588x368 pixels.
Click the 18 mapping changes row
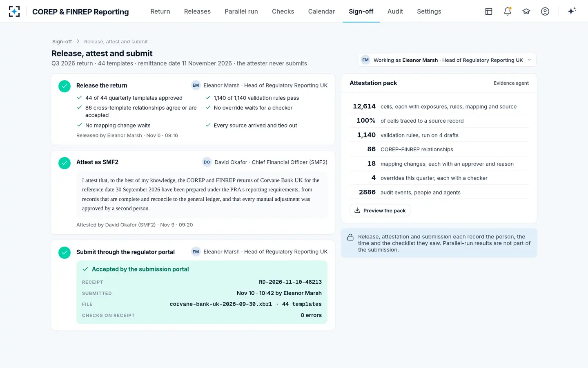click(439, 164)
